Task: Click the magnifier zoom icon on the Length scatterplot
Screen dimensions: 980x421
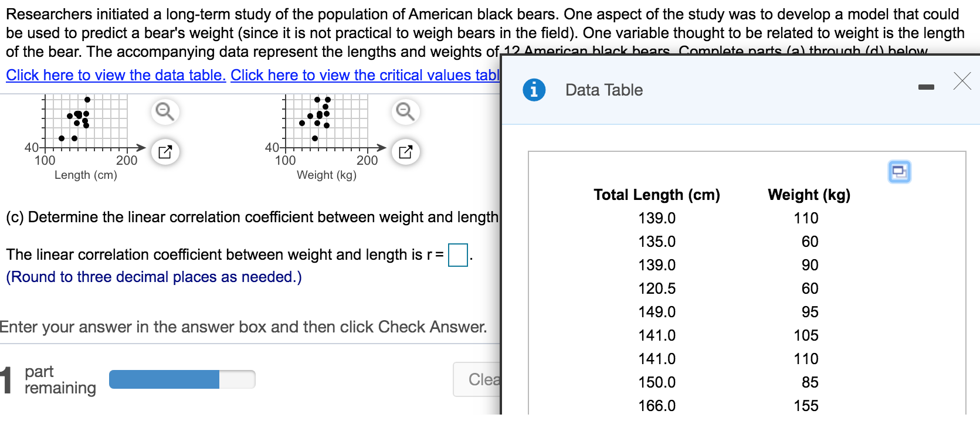Action: click(x=164, y=111)
